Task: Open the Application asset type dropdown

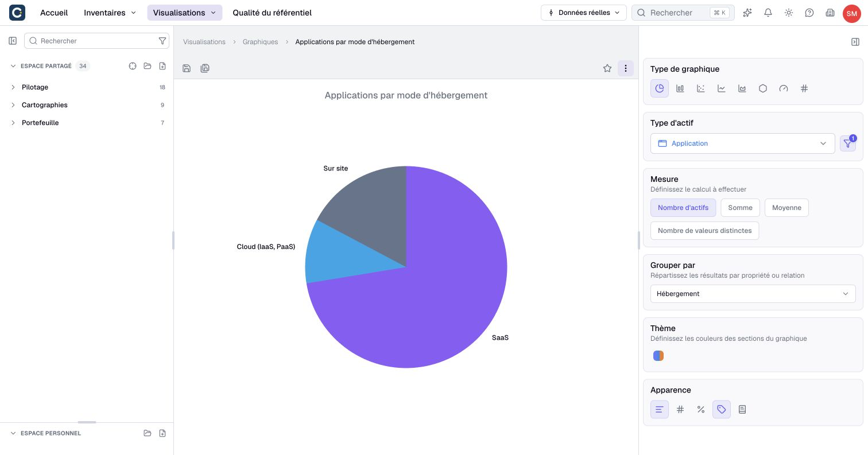Action: pos(742,143)
